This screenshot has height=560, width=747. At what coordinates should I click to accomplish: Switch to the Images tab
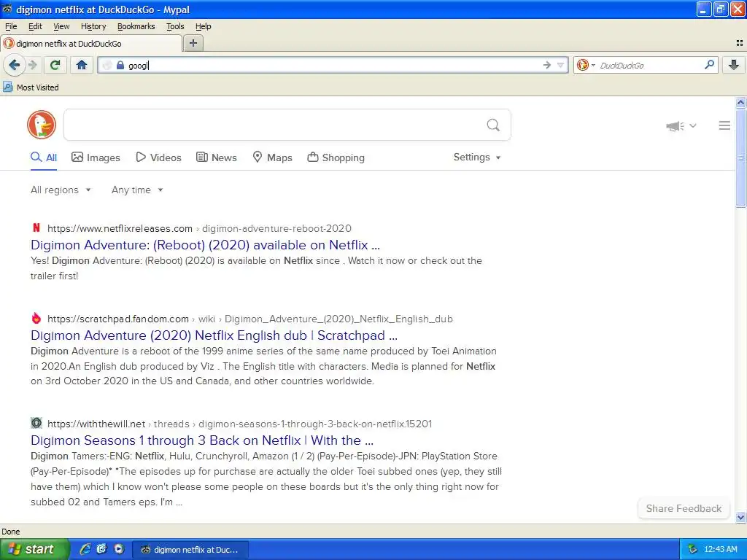click(x=96, y=157)
